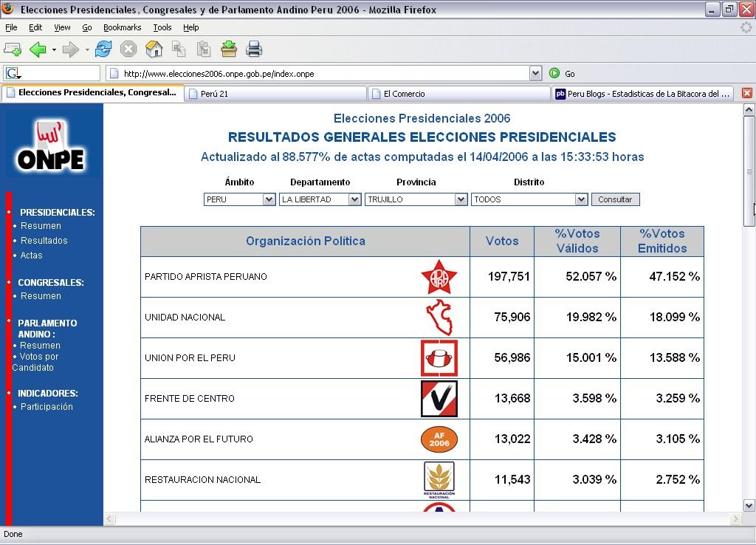756x545 pixels.
Task: Click the 197,751 votes cell
Action: (502, 277)
